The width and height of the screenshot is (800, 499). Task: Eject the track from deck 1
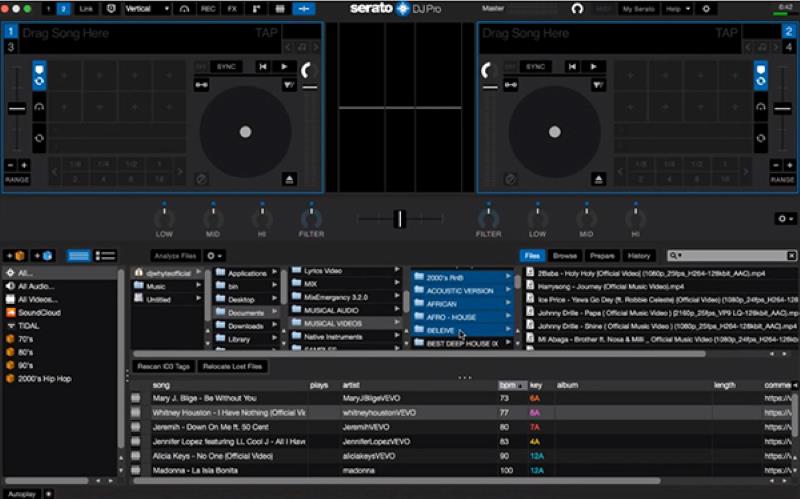(x=289, y=179)
